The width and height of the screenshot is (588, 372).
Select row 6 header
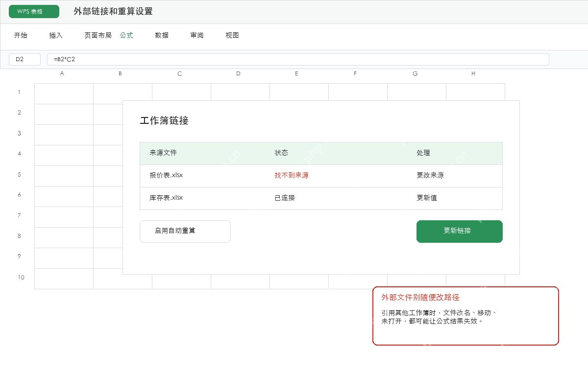[20, 195]
